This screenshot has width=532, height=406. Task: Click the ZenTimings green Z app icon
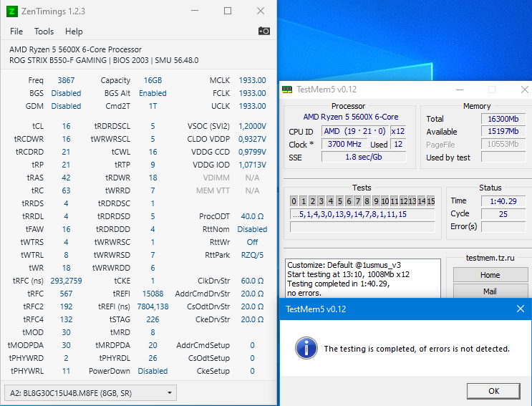tap(12, 11)
